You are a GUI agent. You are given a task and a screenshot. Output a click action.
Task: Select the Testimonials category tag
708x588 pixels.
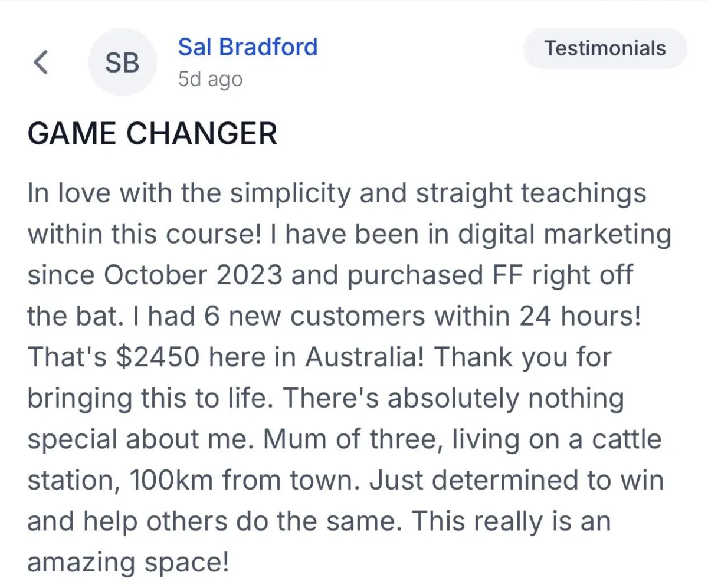605,48
